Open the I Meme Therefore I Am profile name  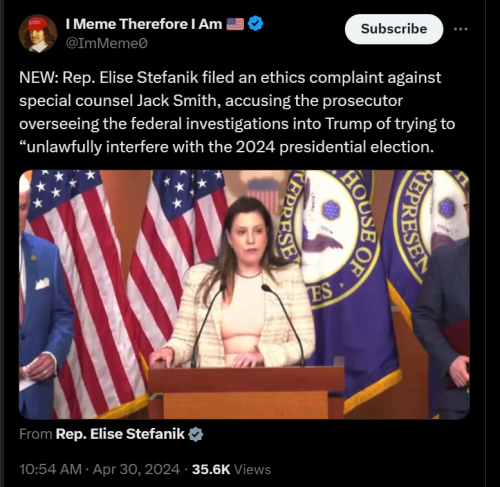coord(144,24)
